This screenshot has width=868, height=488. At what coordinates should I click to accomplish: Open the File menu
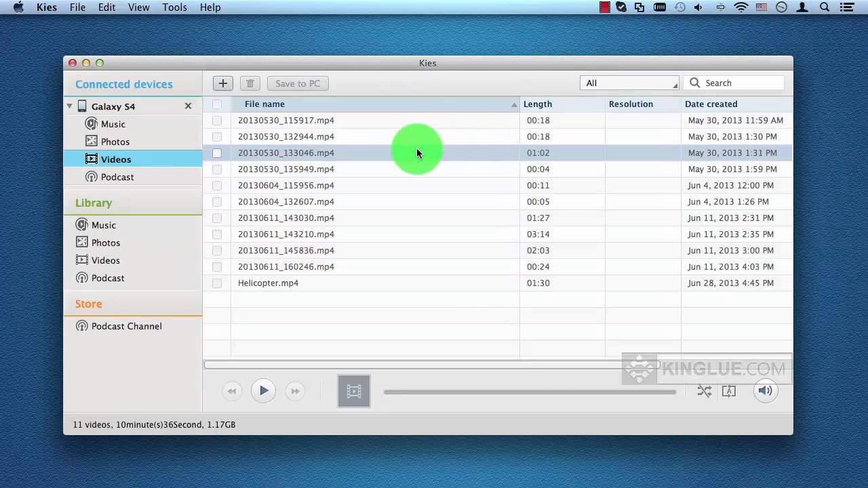[x=77, y=7]
